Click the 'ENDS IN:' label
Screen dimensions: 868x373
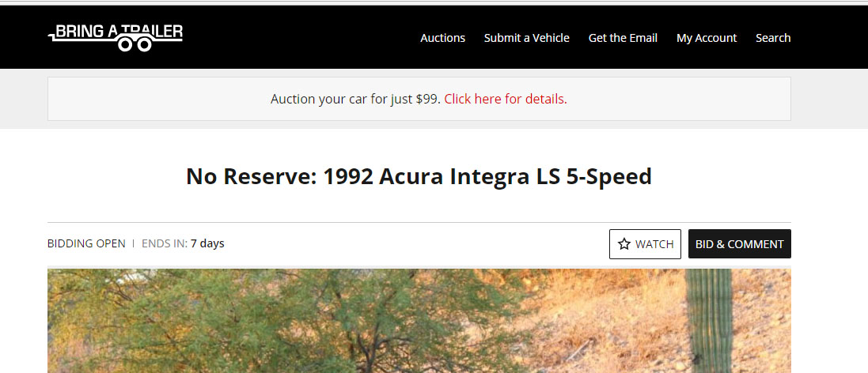tap(164, 243)
